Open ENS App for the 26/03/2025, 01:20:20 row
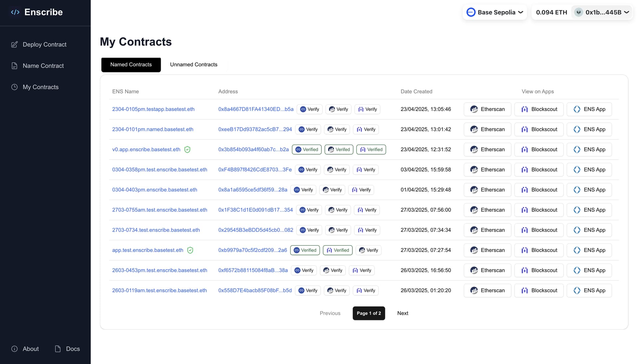Screen dimensions: 639x364 pyautogui.click(x=589, y=291)
